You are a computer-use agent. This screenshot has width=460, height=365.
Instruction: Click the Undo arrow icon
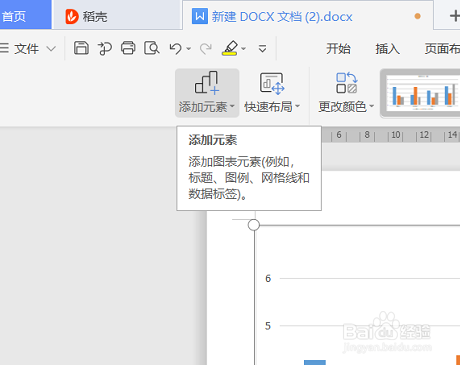pyautogui.click(x=175, y=49)
